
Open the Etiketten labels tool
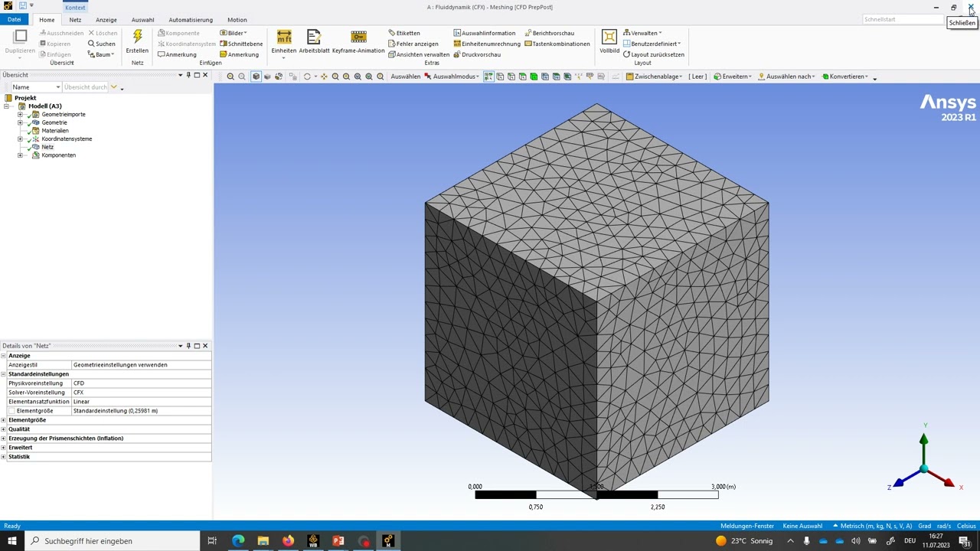click(x=404, y=33)
